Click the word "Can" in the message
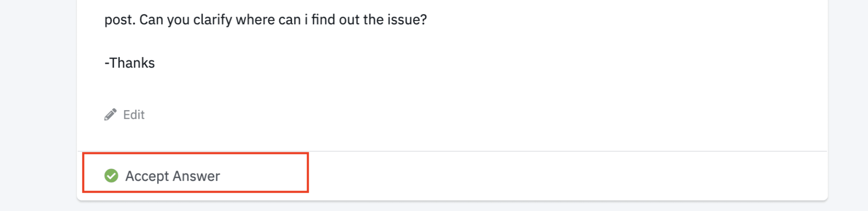 pyautogui.click(x=151, y=20)
